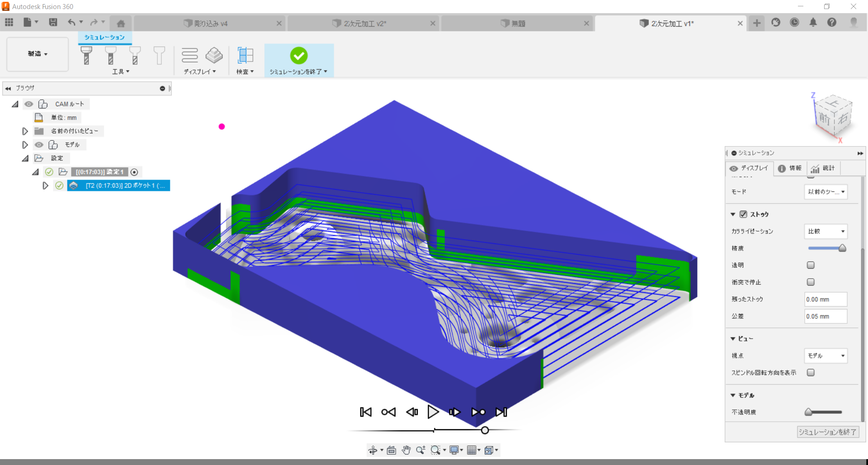868x465 pixels.
Task: Enable the 透明 checkbox
Action: (x=811, y=265)
